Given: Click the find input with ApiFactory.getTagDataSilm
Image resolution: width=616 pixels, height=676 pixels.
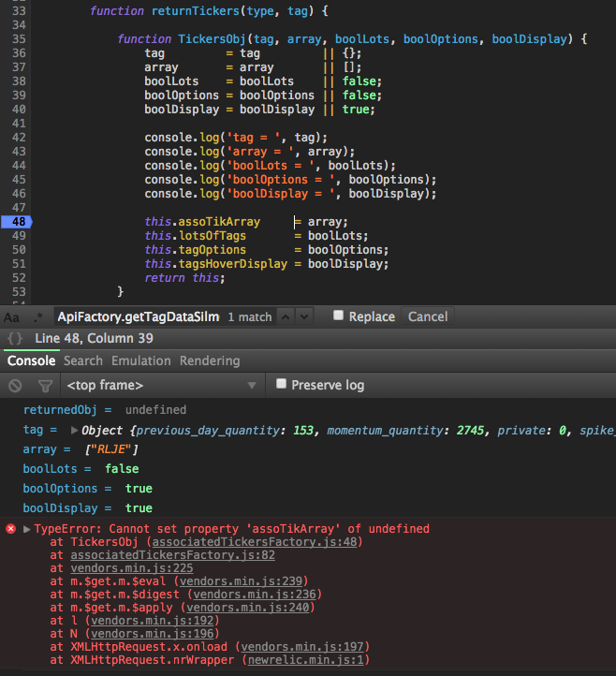Looking at the screenshot, I should click(x=138, y=316).
